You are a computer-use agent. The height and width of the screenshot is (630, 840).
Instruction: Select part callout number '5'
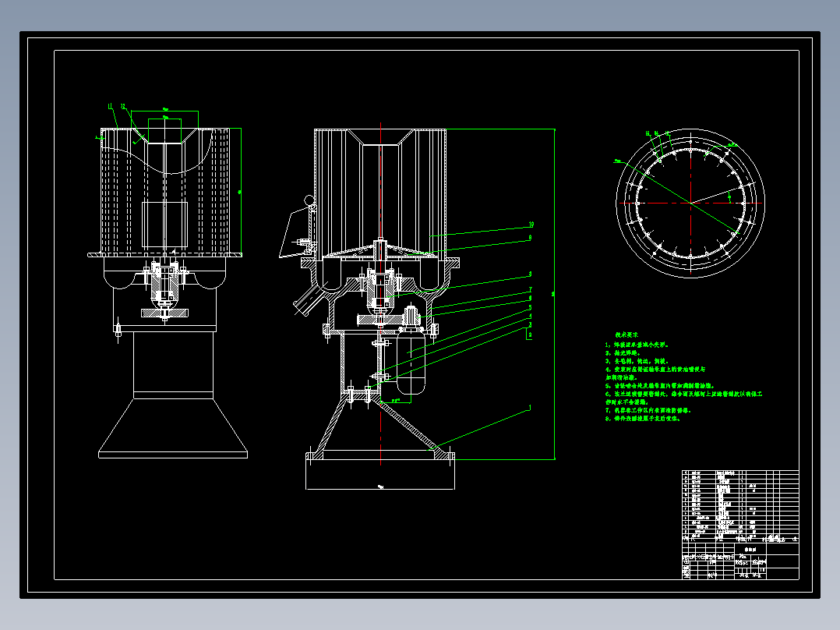[x=530, y=307]
